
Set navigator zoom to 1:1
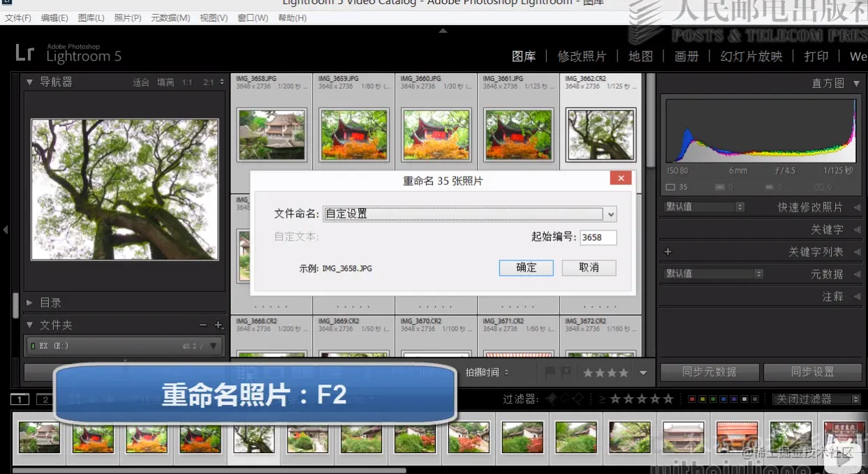(187, 82)
